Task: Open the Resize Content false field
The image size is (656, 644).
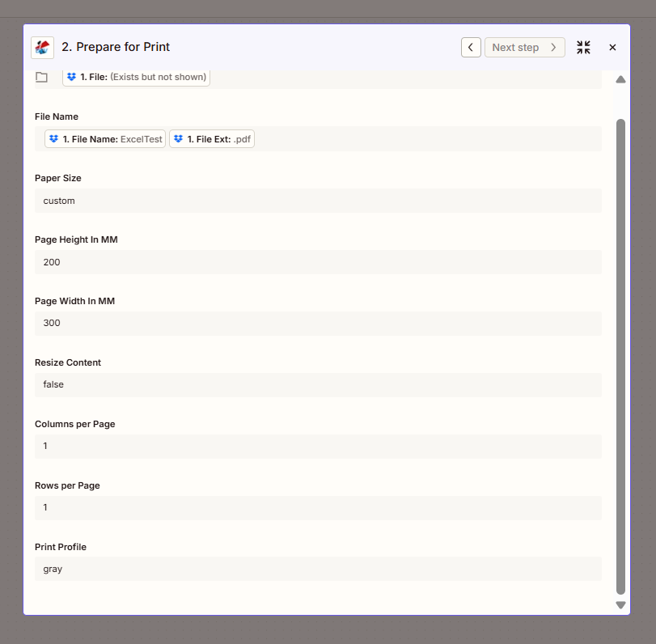Action: tap(318, 385)
